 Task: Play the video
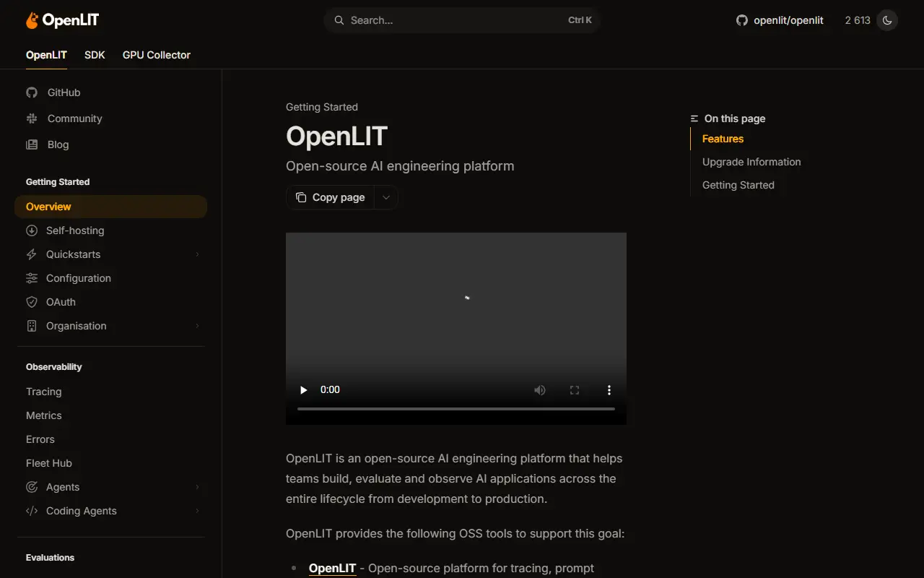pyautogui.click(x=304, y=390)
